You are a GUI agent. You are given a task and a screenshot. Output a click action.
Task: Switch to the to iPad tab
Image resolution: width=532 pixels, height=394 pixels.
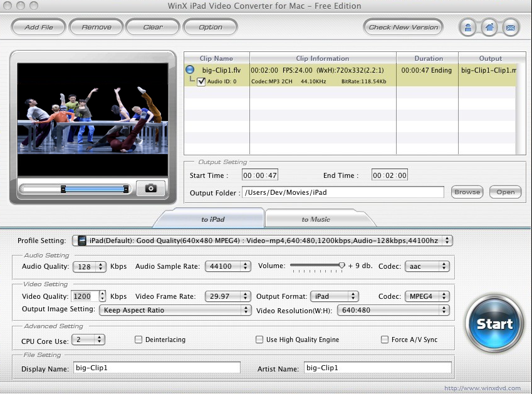tap(212, 219)
